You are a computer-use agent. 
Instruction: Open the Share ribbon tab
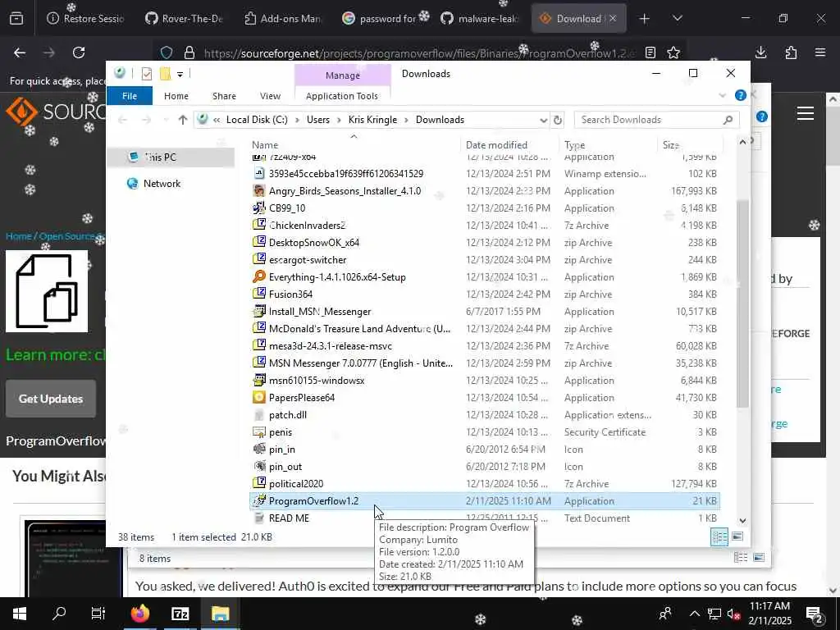tap(224, 96)
